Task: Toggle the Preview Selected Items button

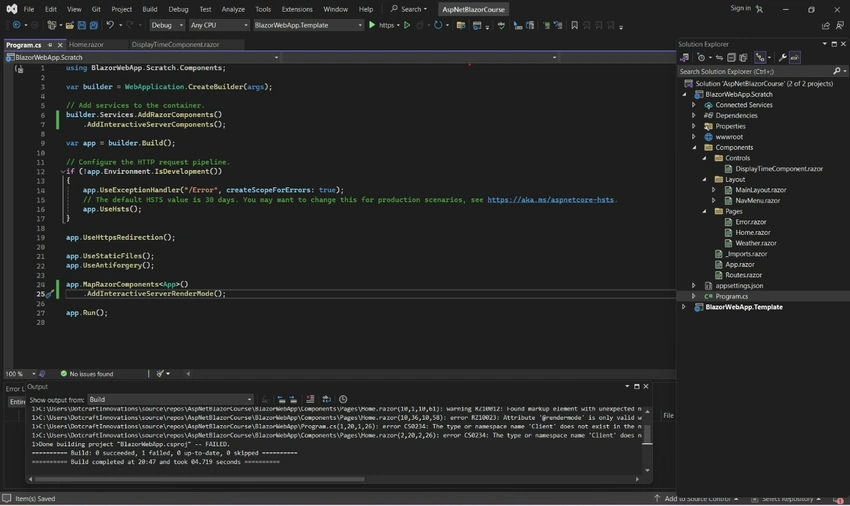Action: point(795,57)
